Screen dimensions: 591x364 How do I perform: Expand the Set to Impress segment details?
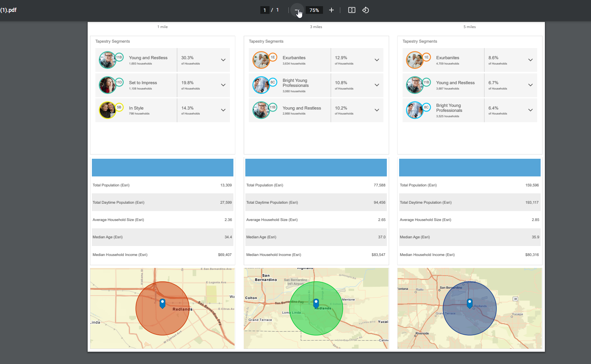[223, 85]
